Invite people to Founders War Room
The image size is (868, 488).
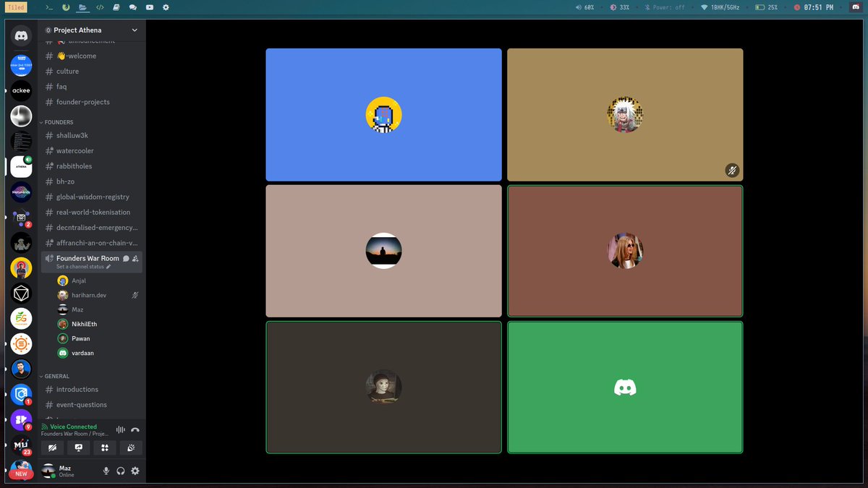(135, 258)
